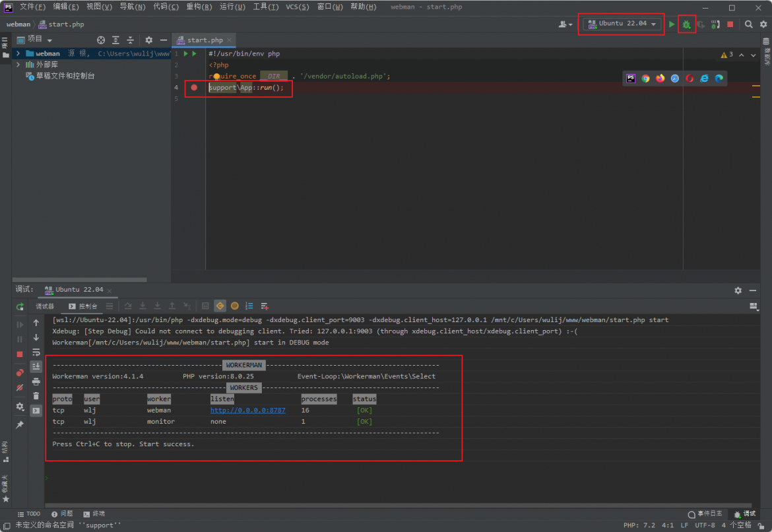
Task: Print the console output
Action: [36, 382]
